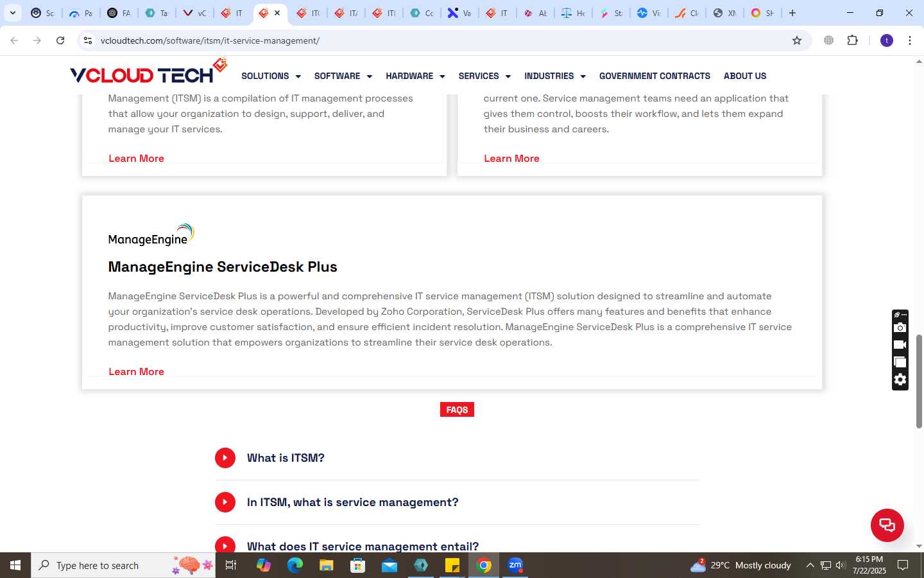Open File Explorer from taskbar
This screenshot has width=924, height=578.
(x=326, y=565)
